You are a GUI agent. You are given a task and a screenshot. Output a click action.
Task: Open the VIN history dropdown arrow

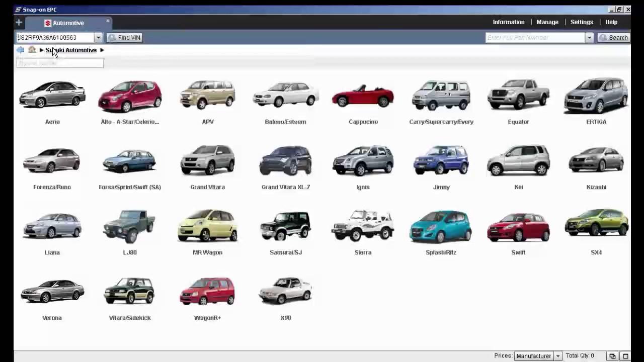tap(99, 37)
